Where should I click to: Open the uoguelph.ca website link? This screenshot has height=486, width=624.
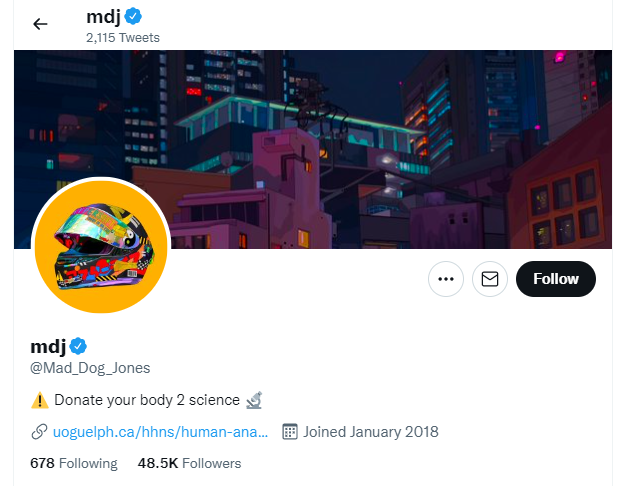pos(160,432)
